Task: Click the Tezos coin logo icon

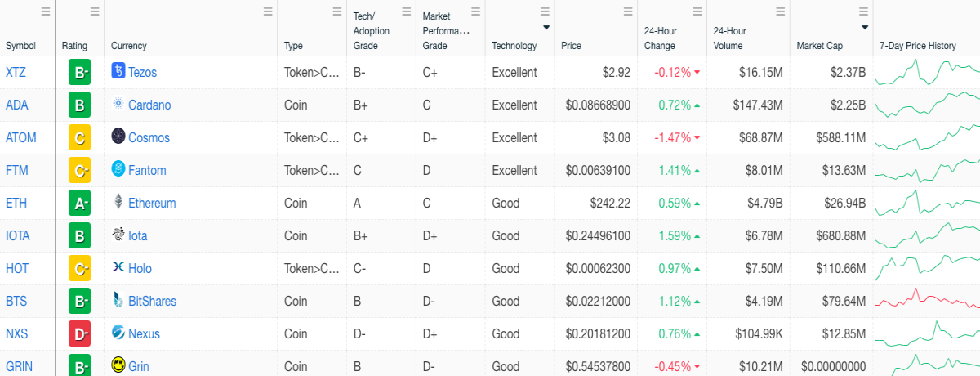Action: [118, 72]
